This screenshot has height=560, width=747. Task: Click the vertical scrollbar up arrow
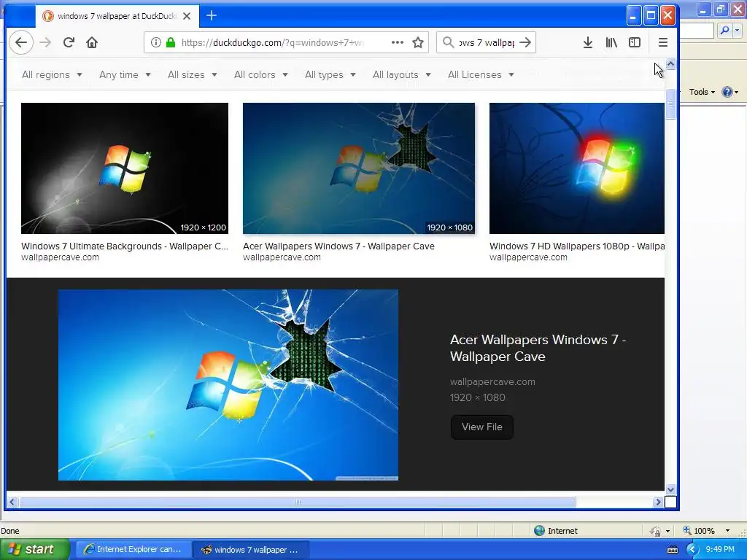click(x=670, y=64)
